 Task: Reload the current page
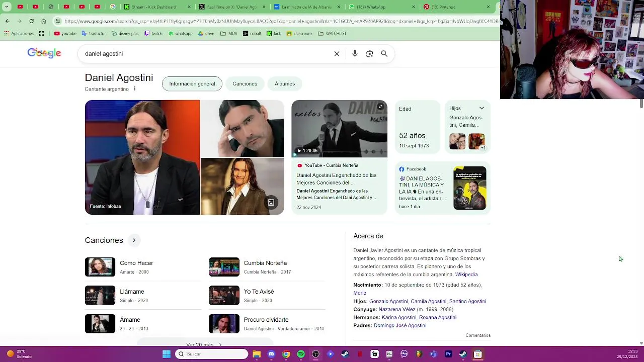[x=31, y=21]
